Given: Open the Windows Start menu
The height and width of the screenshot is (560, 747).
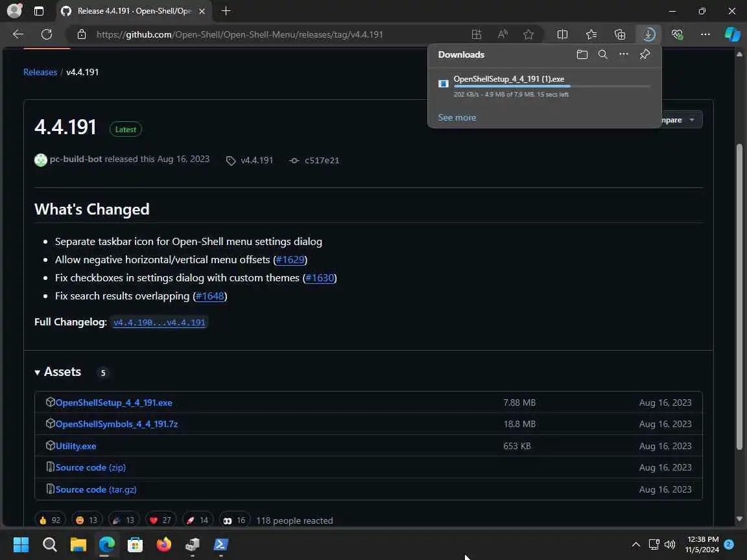Looking at the screenshot, I should coord(21,544).
